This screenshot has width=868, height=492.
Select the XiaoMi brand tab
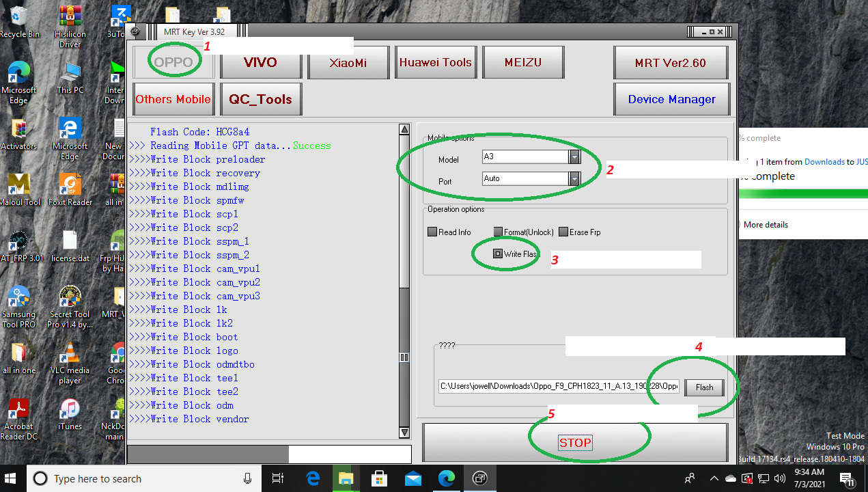[x=348, y=63]
